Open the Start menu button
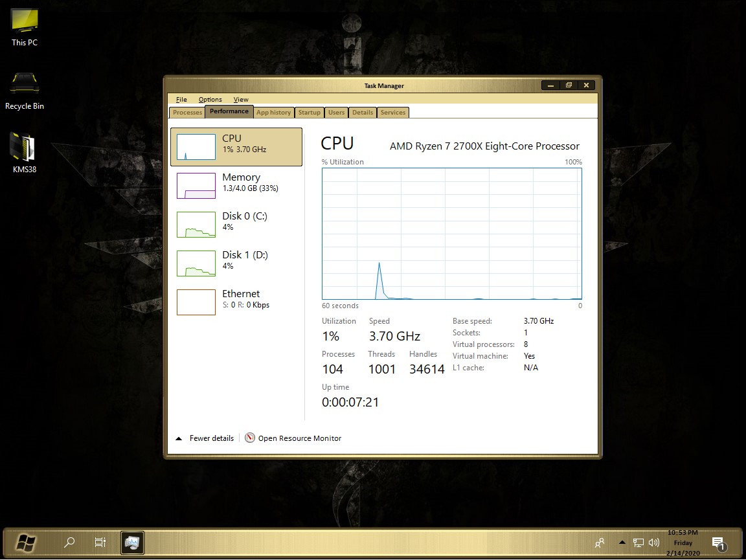The width and height of the screenshot is (746, 560). coord(26,543)
